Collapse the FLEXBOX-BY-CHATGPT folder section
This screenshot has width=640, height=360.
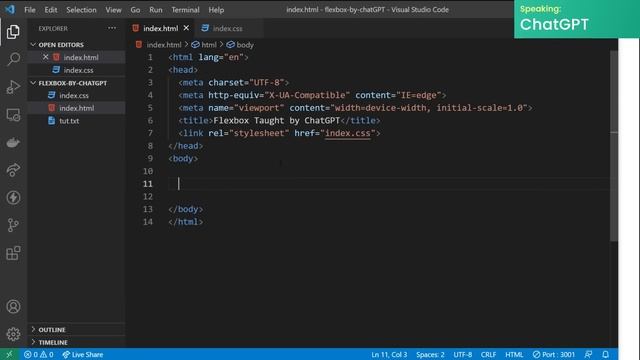coord(76,83)
